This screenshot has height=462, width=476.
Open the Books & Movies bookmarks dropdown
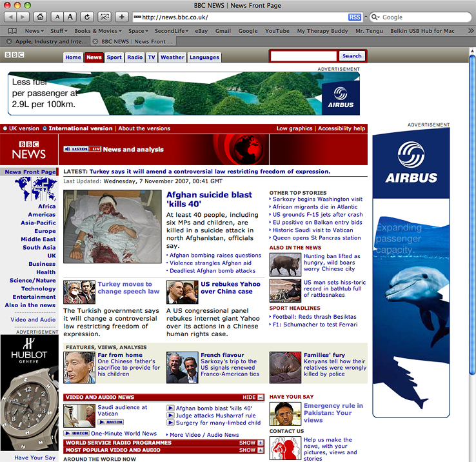click(98, 31)
